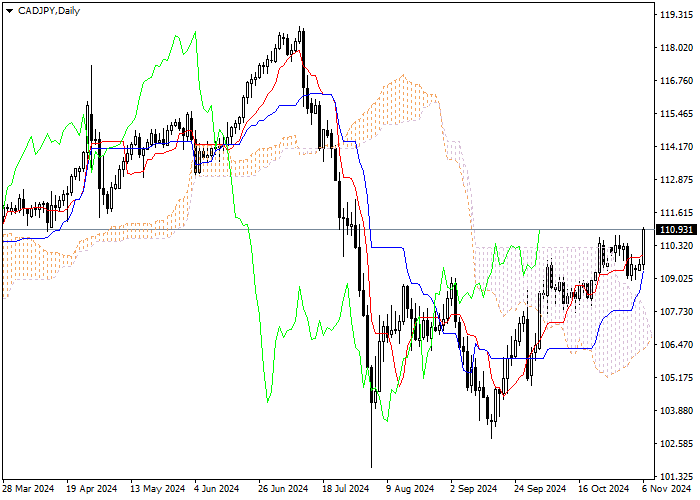The height and width of the screenshot is (500, 700).
Task: Click the 26 Jun 2024 date label
Action: (283, 489)
